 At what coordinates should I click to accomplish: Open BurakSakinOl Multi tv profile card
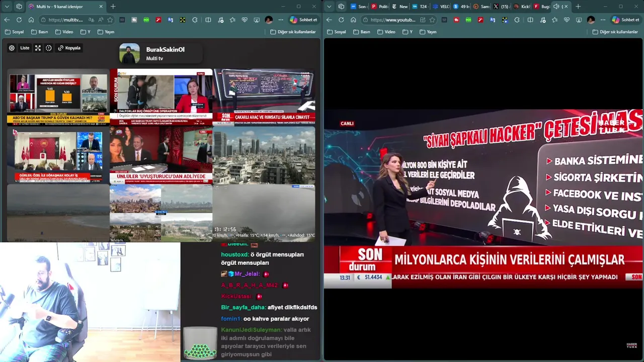160,53
